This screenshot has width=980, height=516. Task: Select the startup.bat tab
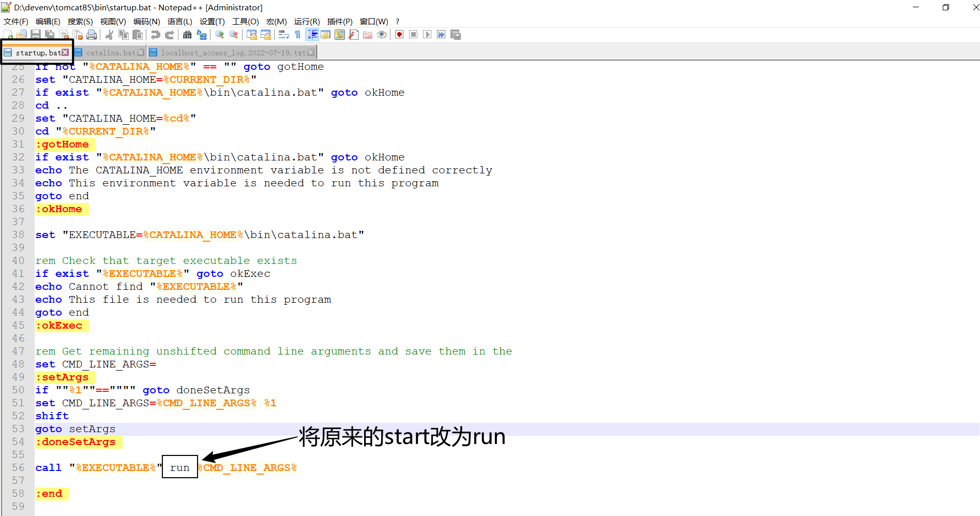[37, 53]
